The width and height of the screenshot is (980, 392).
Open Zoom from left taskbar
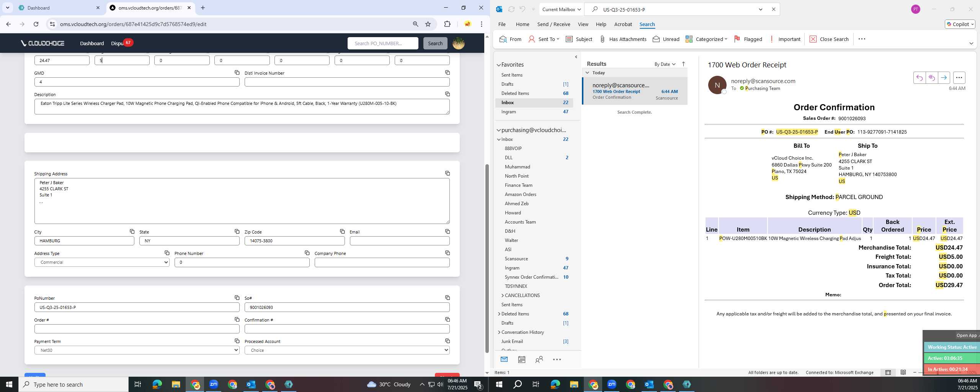pos(213,384)
